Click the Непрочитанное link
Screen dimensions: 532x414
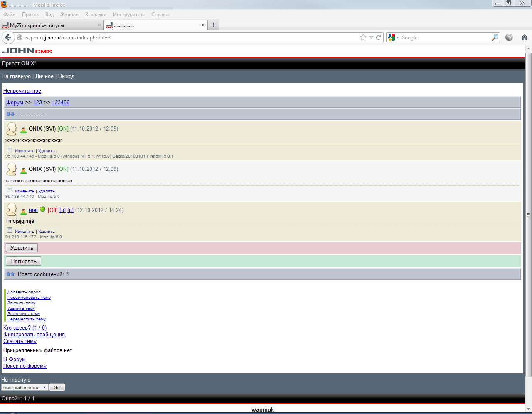tap(22, 91)
